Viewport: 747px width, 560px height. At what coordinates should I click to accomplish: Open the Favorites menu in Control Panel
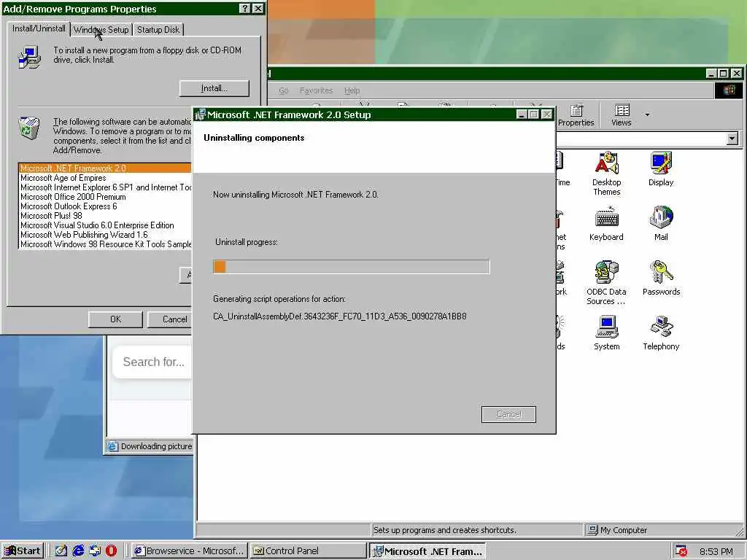[x=316, y=90]
